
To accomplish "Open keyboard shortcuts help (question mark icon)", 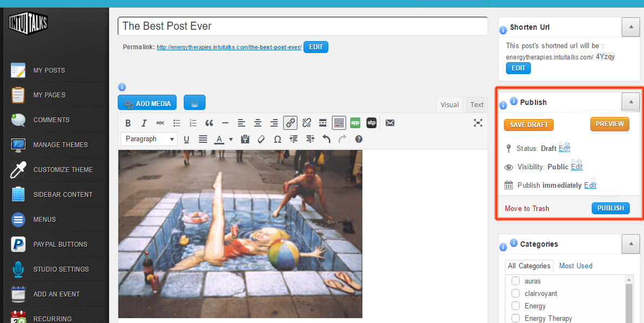I will (359, 140).
